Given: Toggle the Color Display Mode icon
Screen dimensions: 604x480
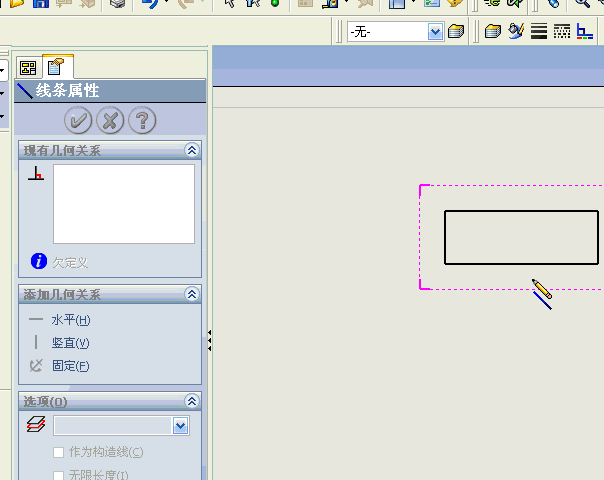Looking at the screenshot, I should tap(585, 31).
